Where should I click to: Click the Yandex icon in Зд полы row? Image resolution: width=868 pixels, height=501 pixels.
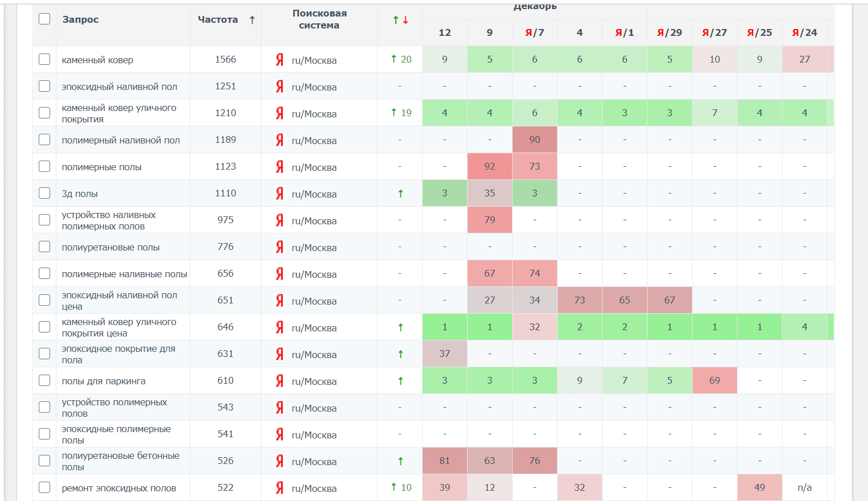280,194
